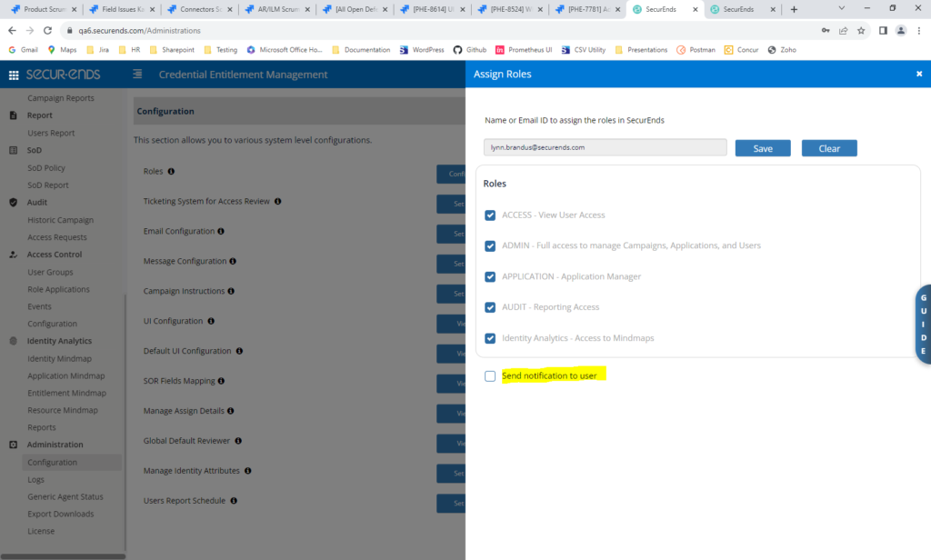Click the Report section icon in sidebar
This screenshot has height=560, width=931.
13,115
